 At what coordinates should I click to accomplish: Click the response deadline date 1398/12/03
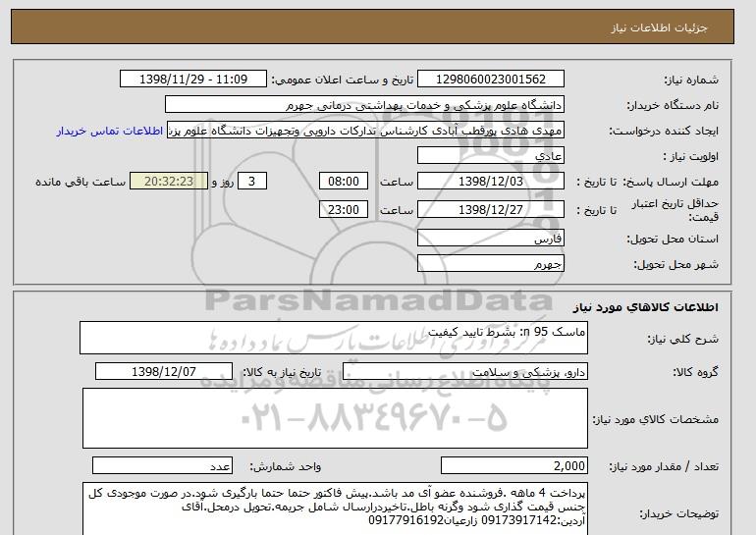[490, 182]
